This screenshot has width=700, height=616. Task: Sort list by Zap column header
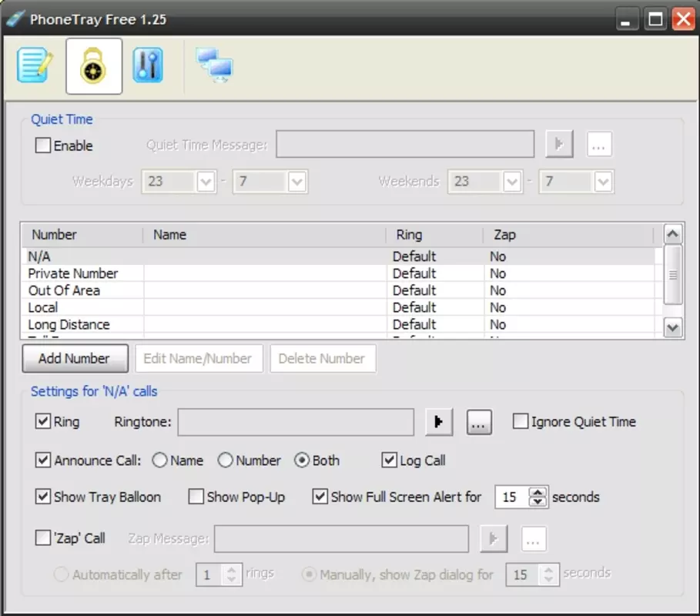(x=568, y=235)
